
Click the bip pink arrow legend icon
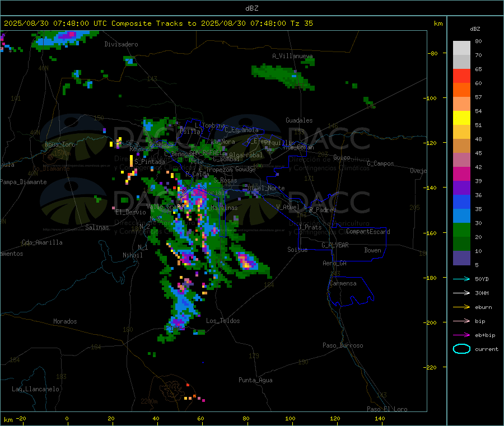pos(461,321)
